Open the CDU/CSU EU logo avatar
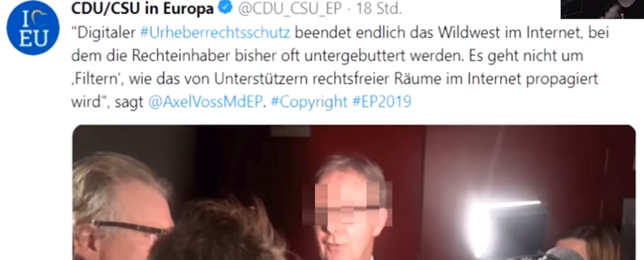Viewport: 644px width, 260px height. (32, 28)
